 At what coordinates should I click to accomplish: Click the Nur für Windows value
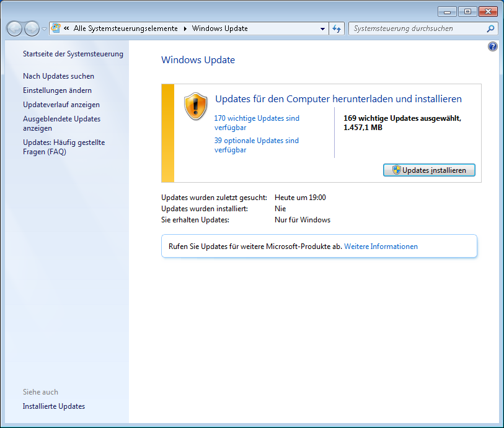coord(303,220)
